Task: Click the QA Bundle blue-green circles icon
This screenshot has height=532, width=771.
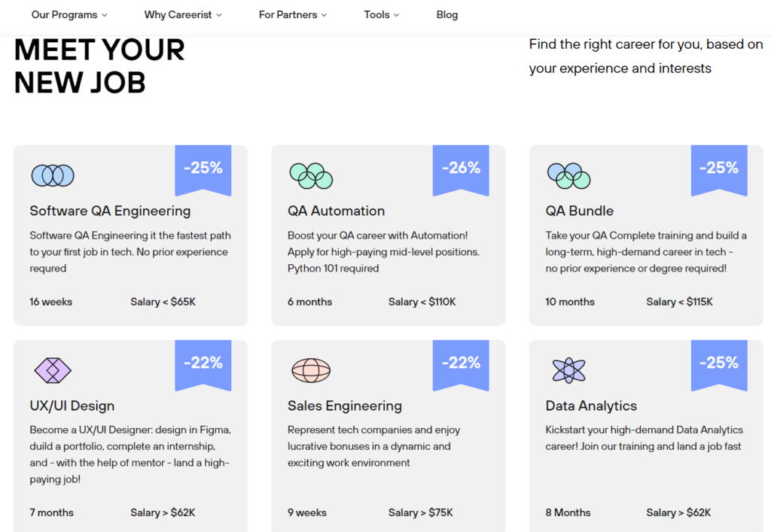Action: point(569,176)
